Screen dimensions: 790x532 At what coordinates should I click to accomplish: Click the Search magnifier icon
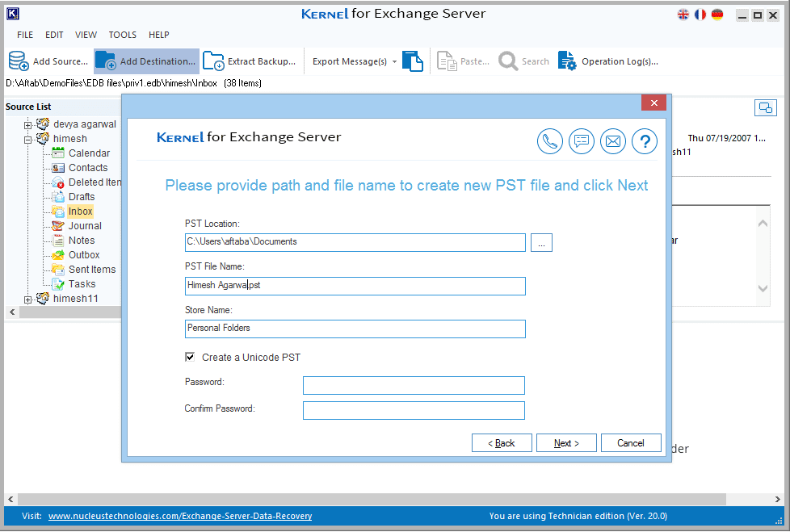click(508, 61)
